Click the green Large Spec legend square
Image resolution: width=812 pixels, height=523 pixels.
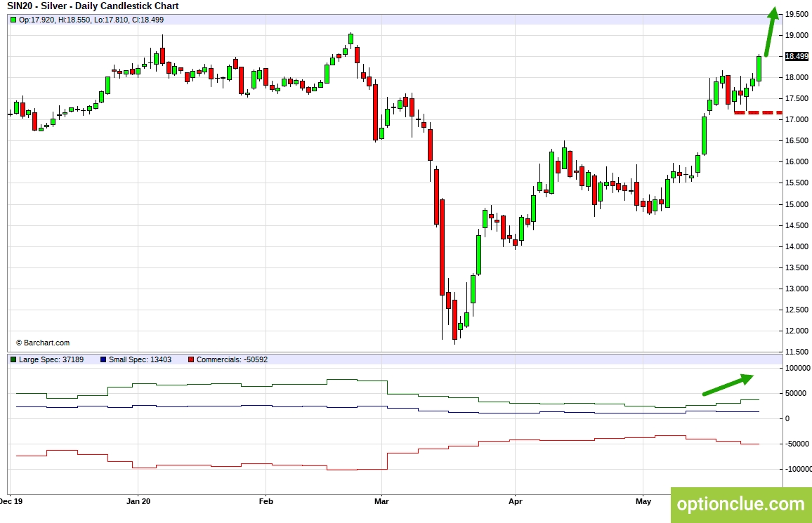[x=13, y=359]
